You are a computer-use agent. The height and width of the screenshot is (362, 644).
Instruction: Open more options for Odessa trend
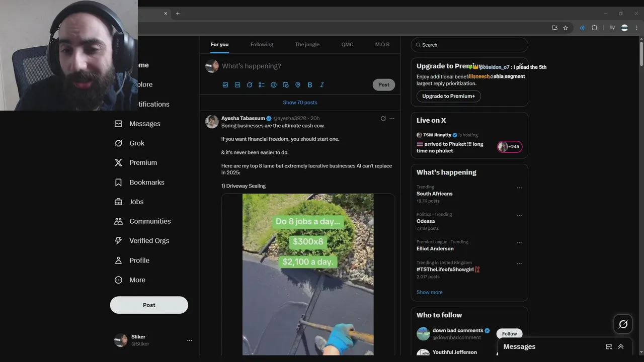pyautogui.click(x=519, y=215)
